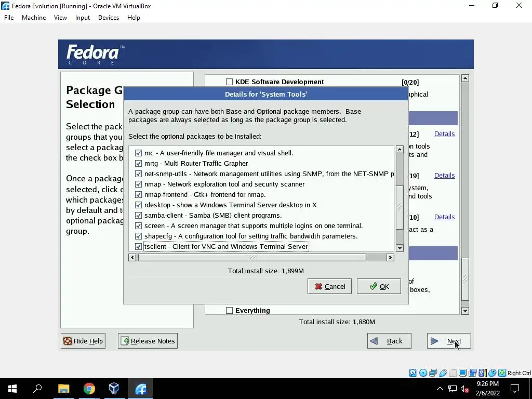Screen dimensions: 532x399
Task: Click the USB devices indicator icon
Action: point(443,373)
